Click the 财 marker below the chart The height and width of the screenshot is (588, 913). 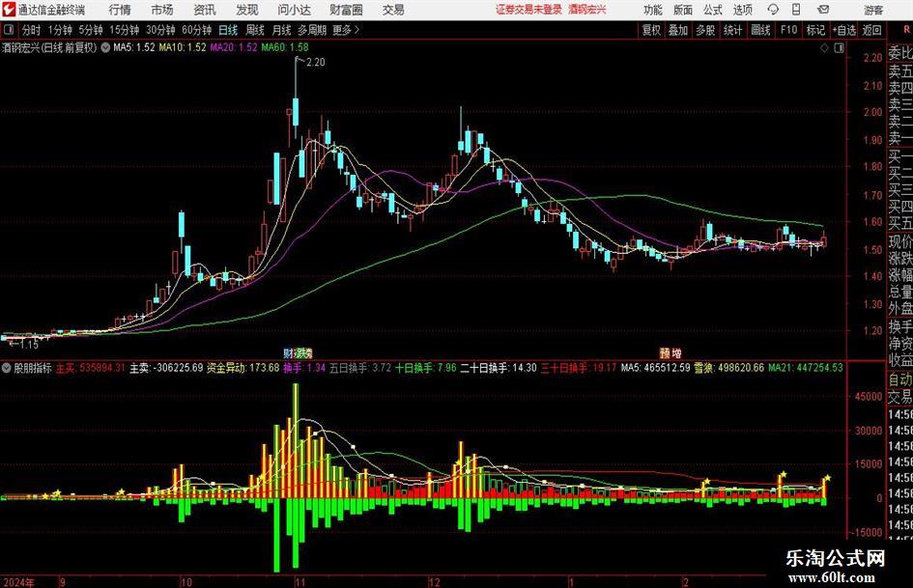(x=288, y=352)
